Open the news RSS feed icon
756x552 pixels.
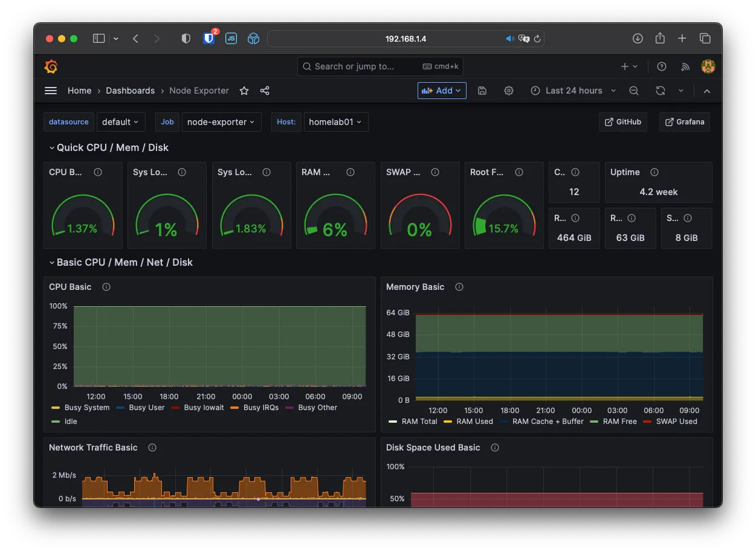pos(685,66)
